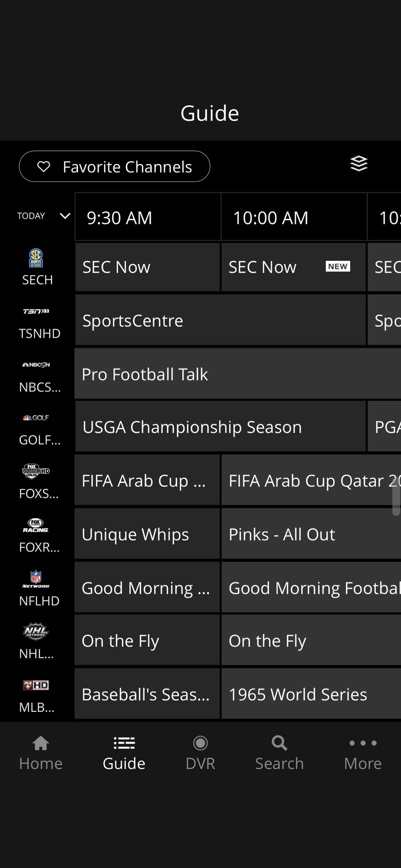Toggle the Favorite Channels filter

(x=115, y=166)
